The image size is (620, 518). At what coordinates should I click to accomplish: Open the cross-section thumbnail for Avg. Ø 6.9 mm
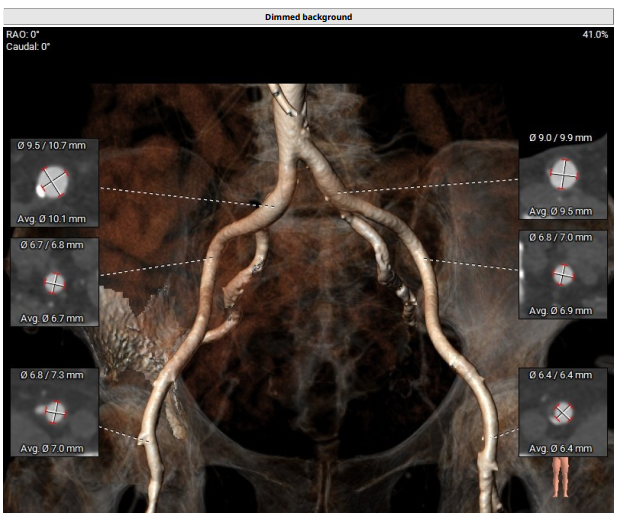563,273
